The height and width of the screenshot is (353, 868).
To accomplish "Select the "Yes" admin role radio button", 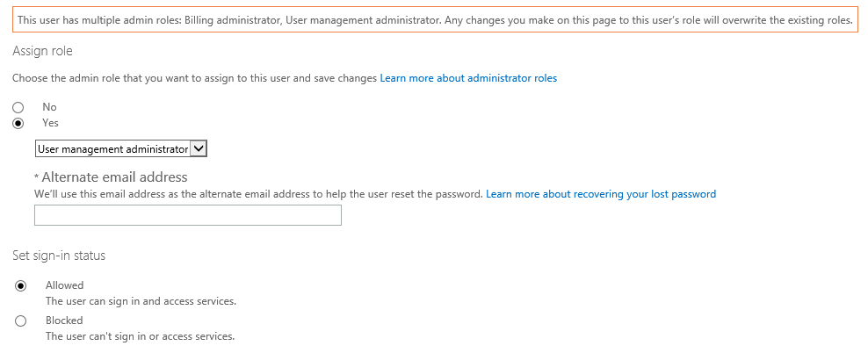I will click(x=18, y=124).
